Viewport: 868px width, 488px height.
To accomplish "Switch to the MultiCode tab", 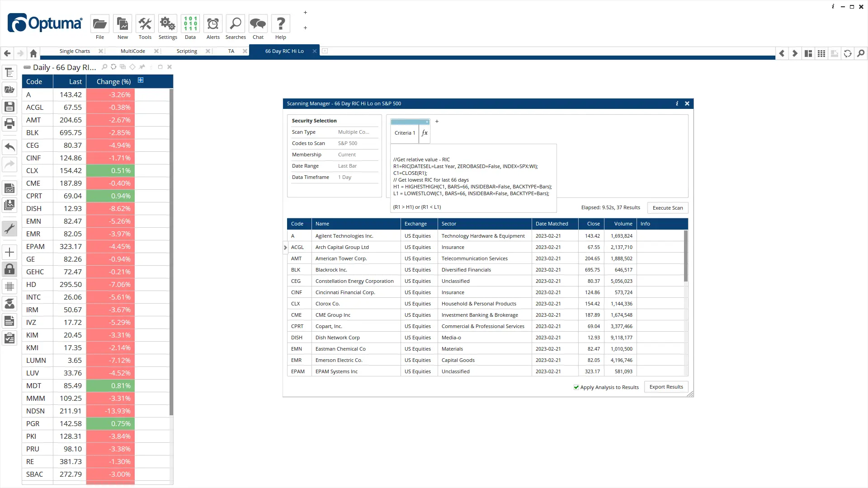I will coord(133,52).
